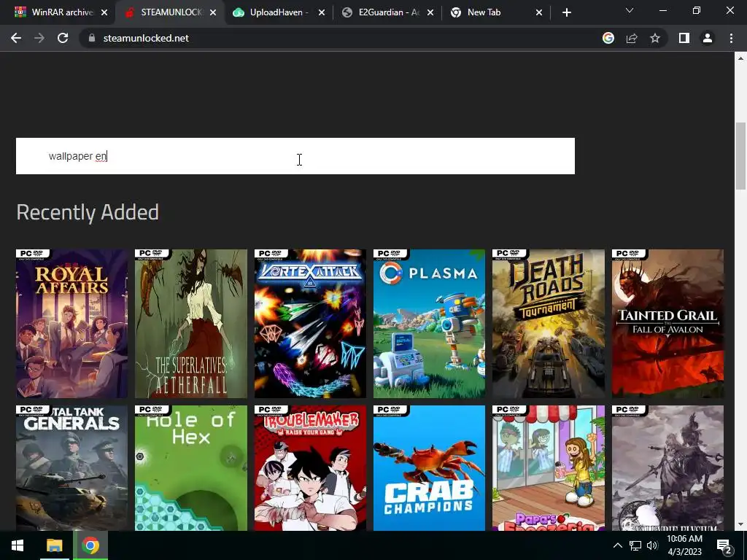Open Papa's Freezeria game cover
747x560 pixels.
(x=549, y=467)
